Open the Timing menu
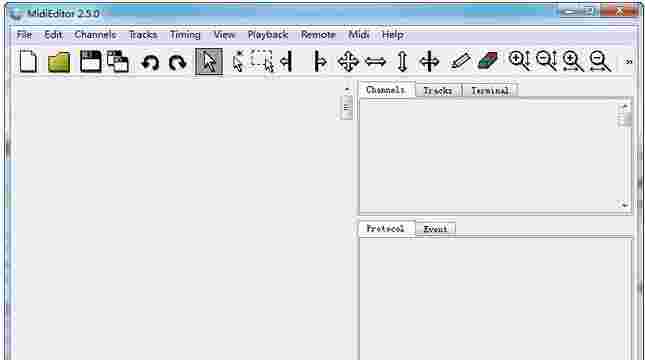Viewport: 645px width, 360px height. pos(185,35)
